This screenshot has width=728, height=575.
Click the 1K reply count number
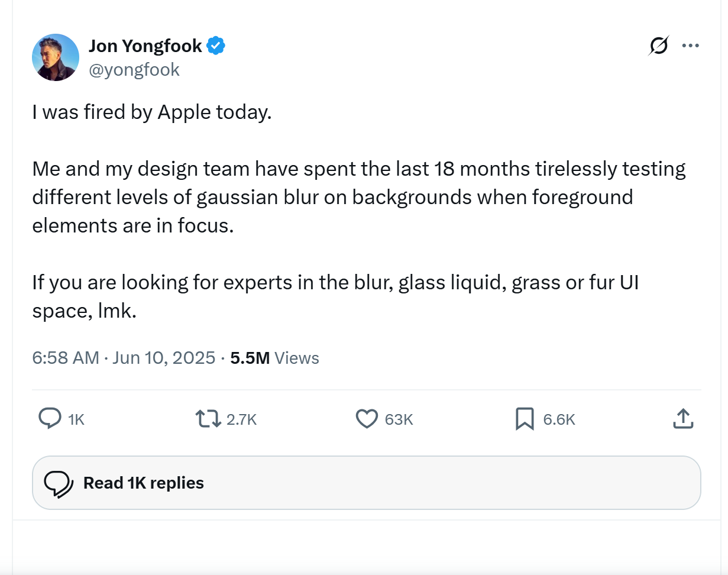coord(76,419)
